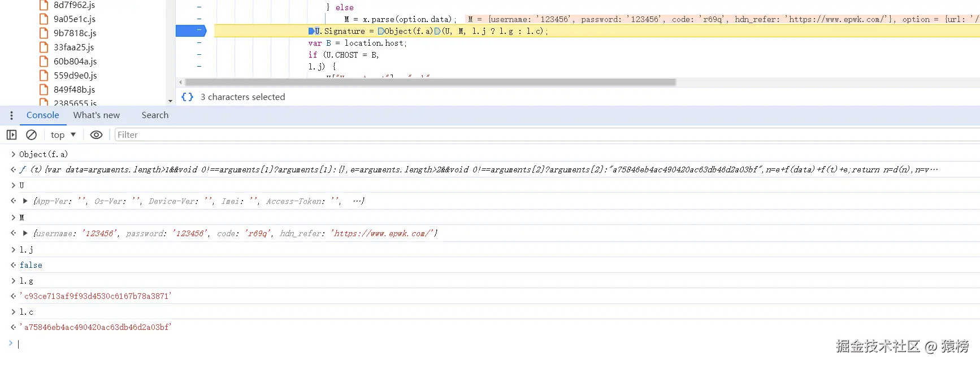Click the editor horizontal scrollbar thumb
This screenshot has height=365, width=980.
(x=431, y=82)
